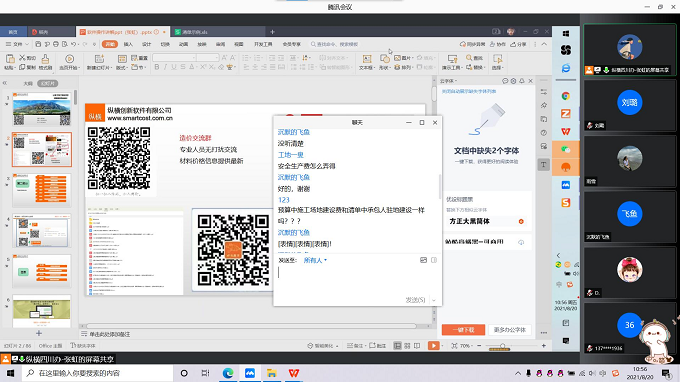
Task: Toggle notes pane in status bar
Action: [x=355, y=346]
